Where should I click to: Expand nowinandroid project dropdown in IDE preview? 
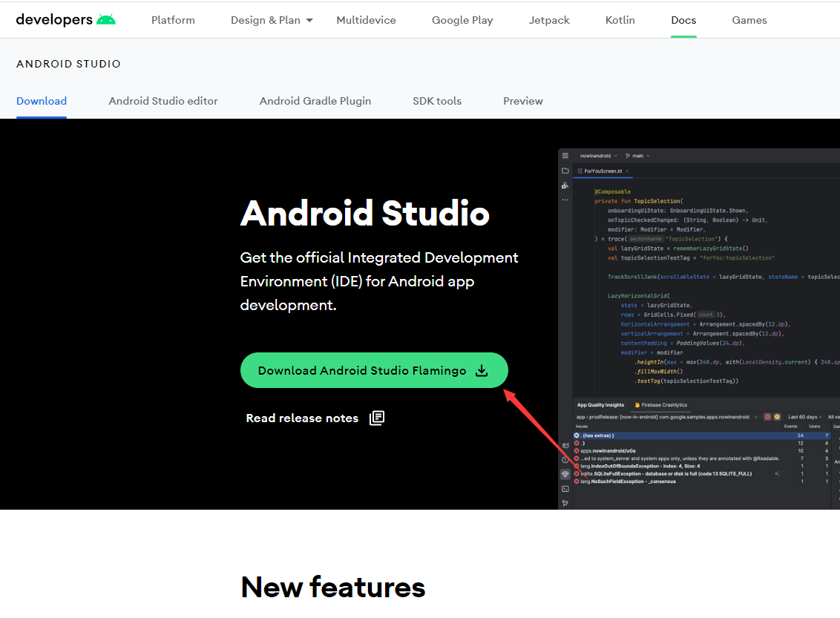coord(599,156)
